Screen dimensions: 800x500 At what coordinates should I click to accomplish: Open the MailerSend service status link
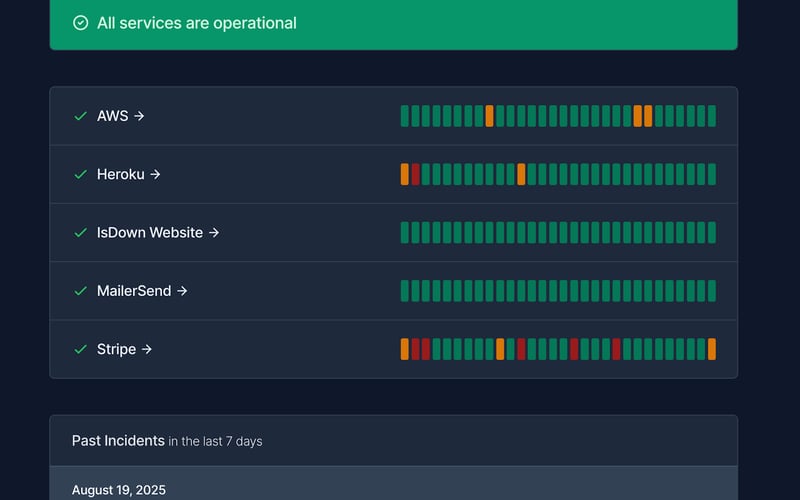click(142, 291)
